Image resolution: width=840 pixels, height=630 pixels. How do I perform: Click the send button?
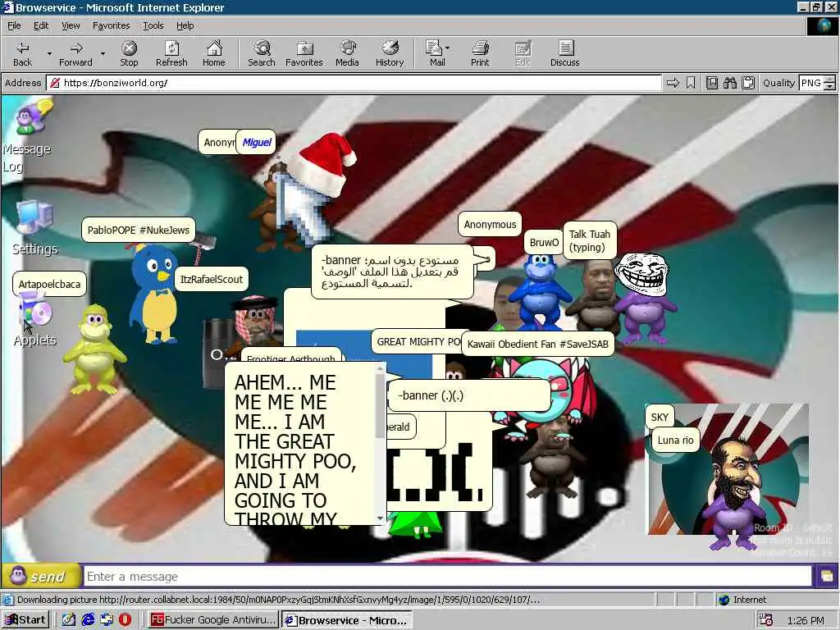click(x=41, y=577)
